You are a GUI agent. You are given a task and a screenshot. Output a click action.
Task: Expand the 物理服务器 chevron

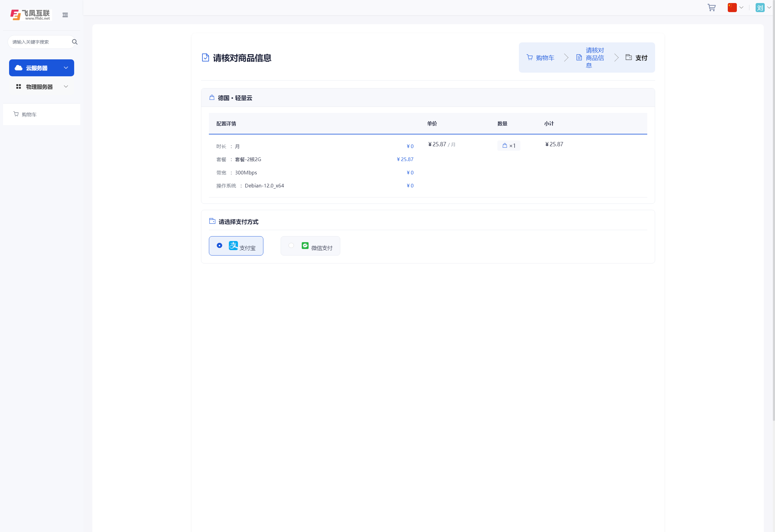(x=66, y=87)
